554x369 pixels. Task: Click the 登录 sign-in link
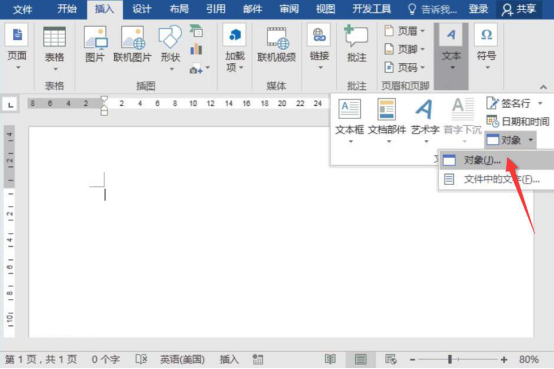478,9
